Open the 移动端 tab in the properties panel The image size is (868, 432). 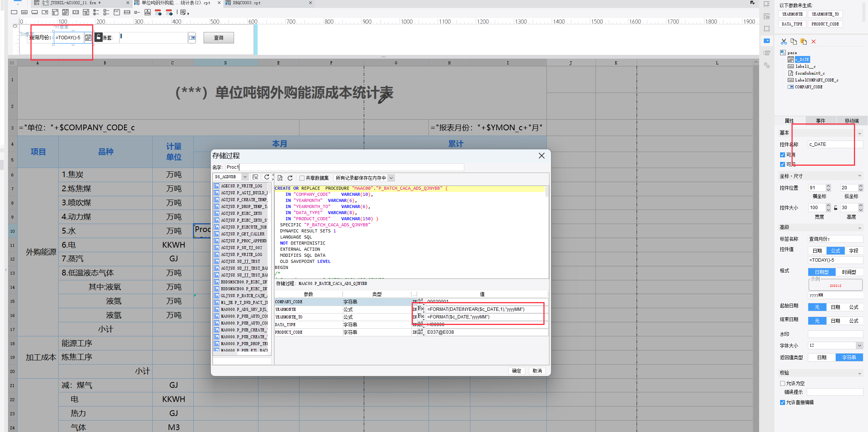click(x=852, y=121)
